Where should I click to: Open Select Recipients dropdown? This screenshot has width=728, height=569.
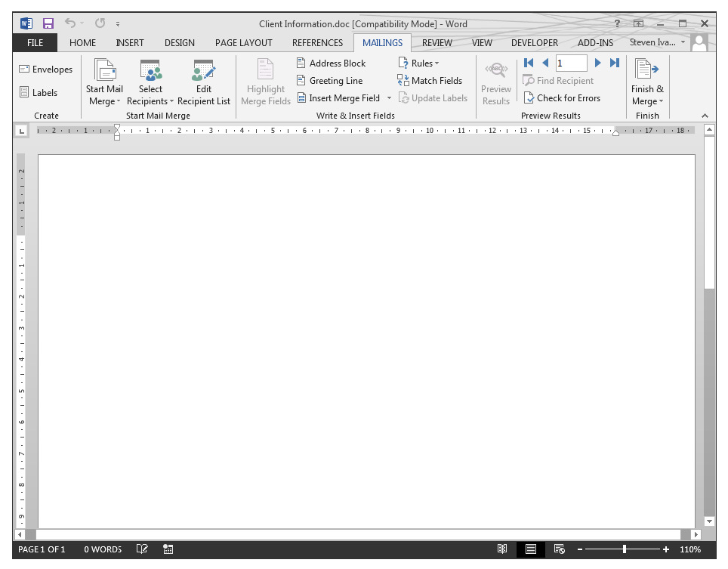click(x=150, y=82)
